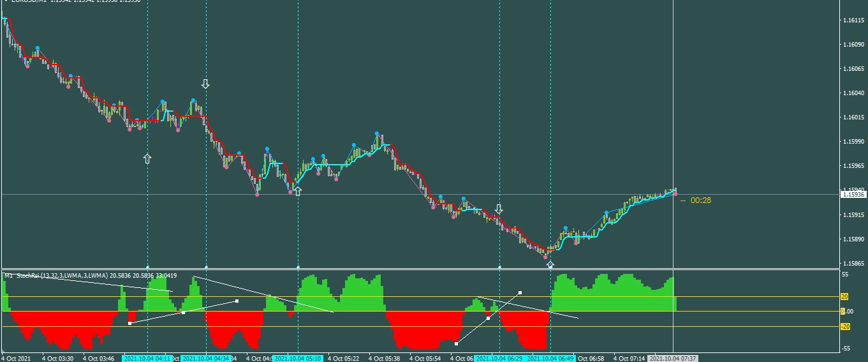Viewport: 868px width, 362px height.
Task: Click the indicator scale 55 label
Action: pos(845,275)
